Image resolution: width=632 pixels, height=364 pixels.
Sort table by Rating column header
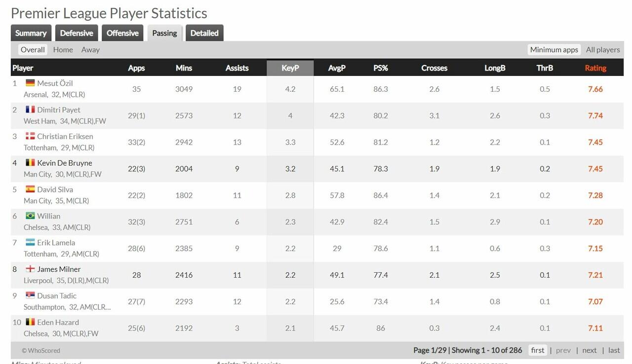[x=595, y=68]
